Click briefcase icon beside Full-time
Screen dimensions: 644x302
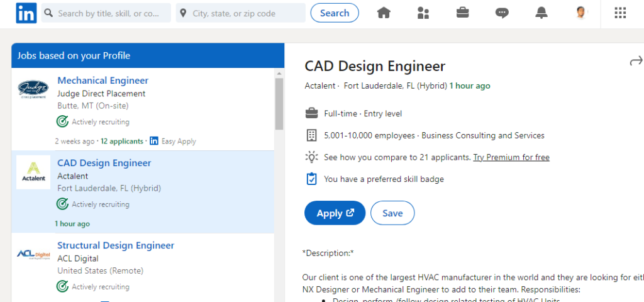point(312,113)
